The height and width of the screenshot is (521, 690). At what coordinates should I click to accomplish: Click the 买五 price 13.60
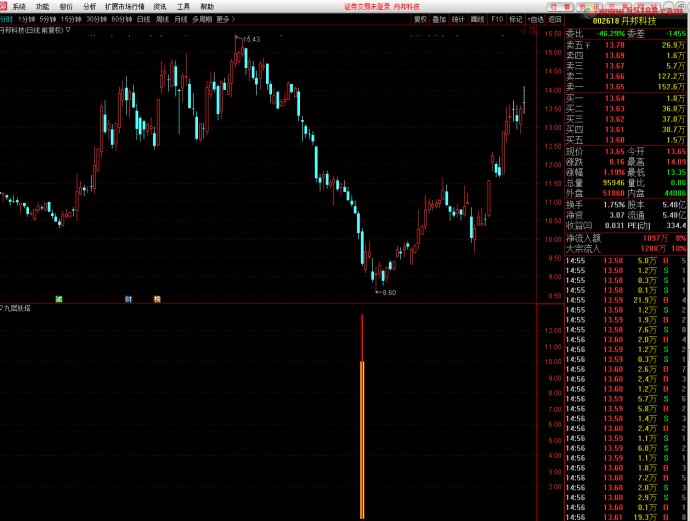coord(614,140)
